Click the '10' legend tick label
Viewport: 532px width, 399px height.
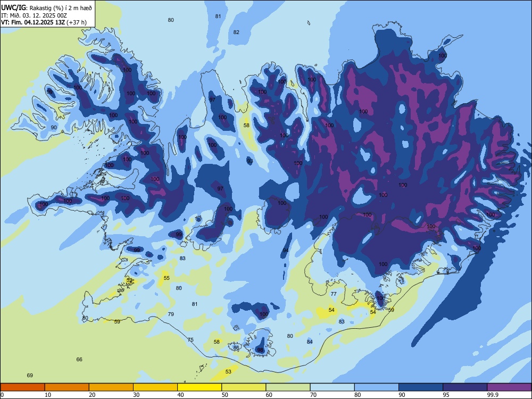48,395
